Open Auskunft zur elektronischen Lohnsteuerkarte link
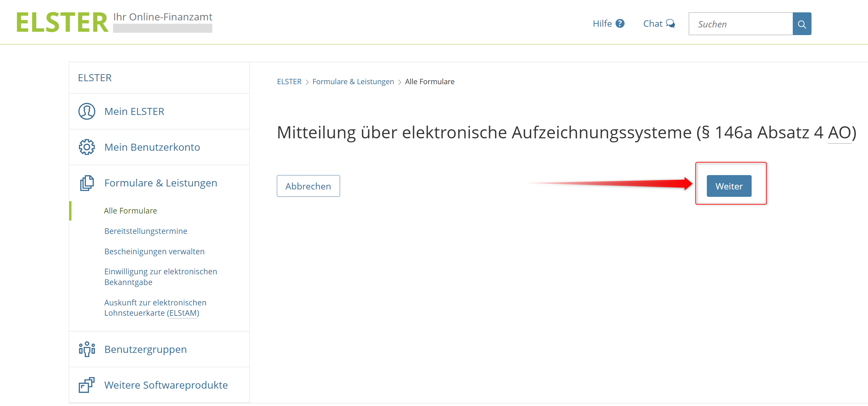 pyautogui.click(x=155, y=308)
